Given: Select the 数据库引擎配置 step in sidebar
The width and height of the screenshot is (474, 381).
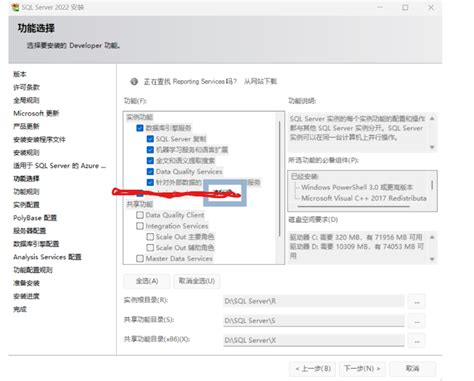Looking at the screenshot, I should pyautogui.click(x=36, y=244).
